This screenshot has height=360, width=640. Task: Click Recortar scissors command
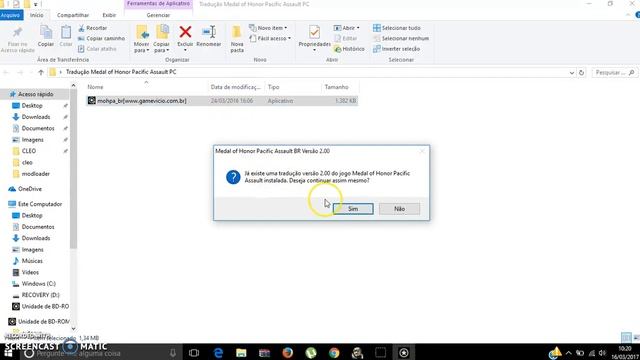coord(93,28)
